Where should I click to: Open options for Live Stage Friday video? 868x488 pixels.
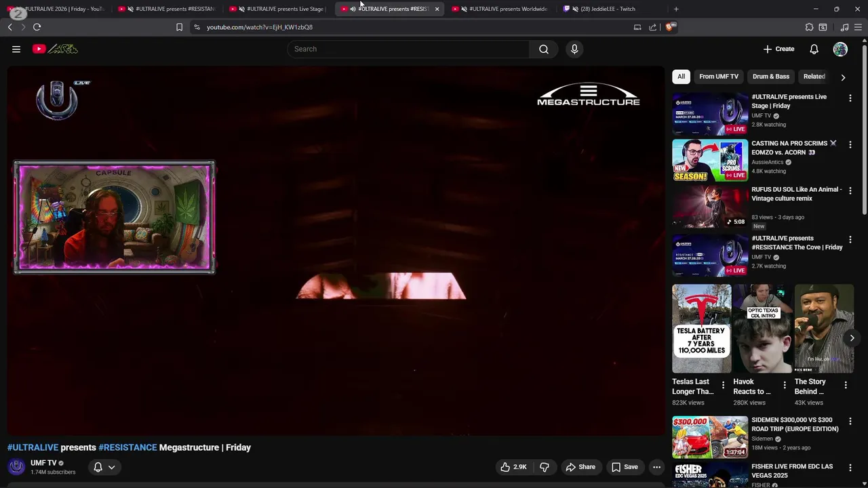[850, 98]
